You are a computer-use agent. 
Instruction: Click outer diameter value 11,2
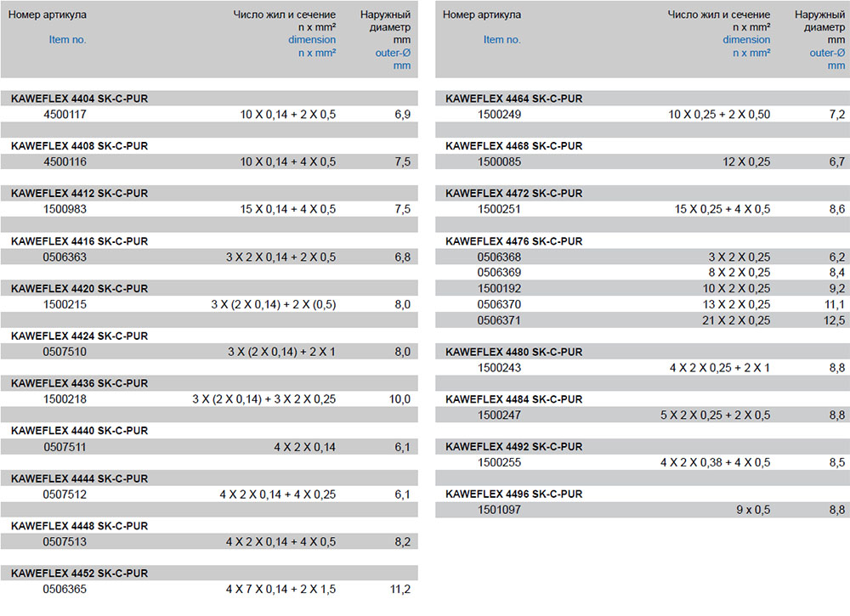tap(400, 589)
